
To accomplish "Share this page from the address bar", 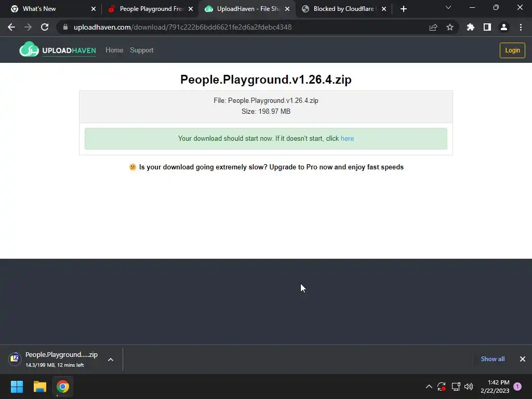I will tap(433, 27).
